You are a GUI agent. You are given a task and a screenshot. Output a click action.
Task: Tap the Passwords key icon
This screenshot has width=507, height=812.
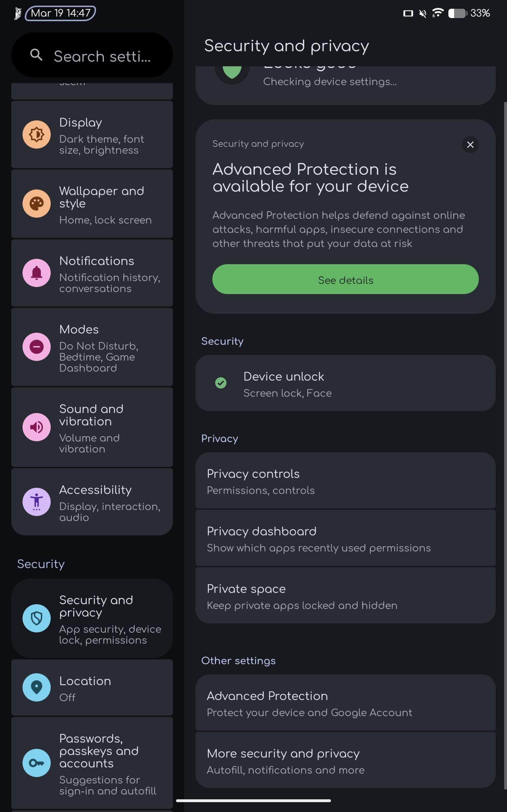pos(36,763)
